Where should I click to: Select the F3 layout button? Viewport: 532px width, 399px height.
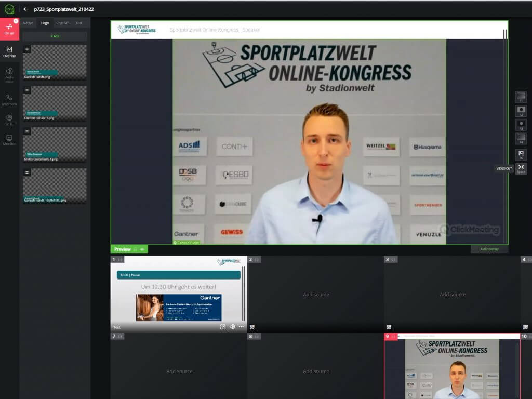click(x=521, y=125)
